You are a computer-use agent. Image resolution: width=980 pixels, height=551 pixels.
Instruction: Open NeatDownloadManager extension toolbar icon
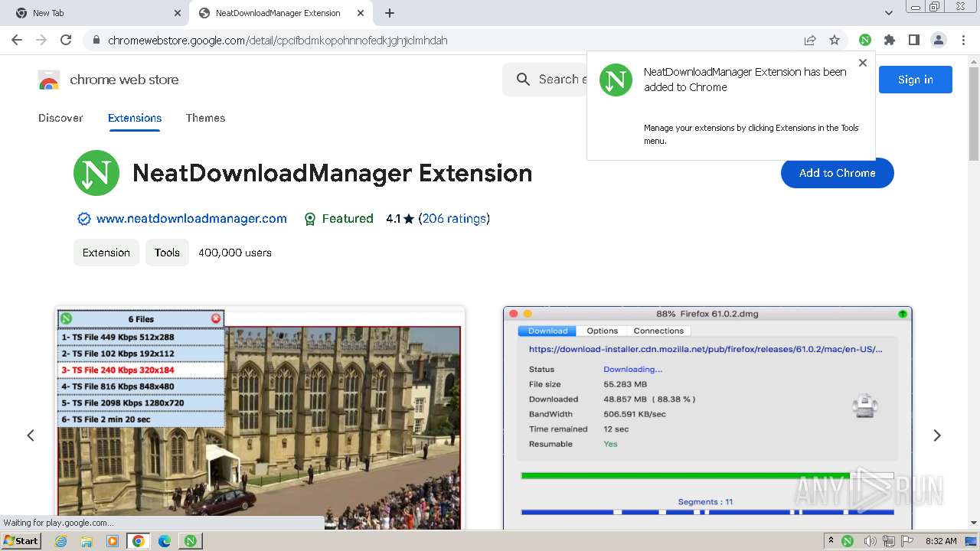[x=865, y=40]
